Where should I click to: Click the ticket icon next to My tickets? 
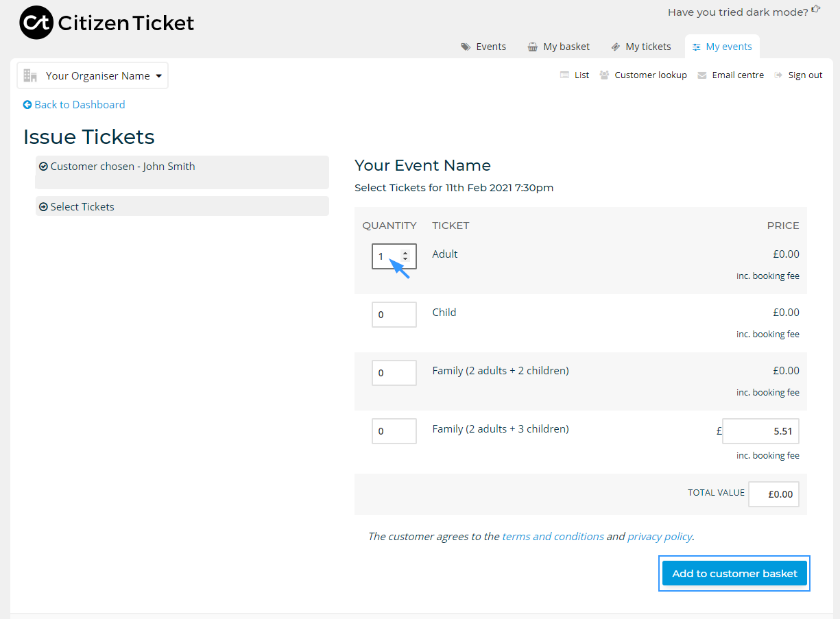coord(616,46)
